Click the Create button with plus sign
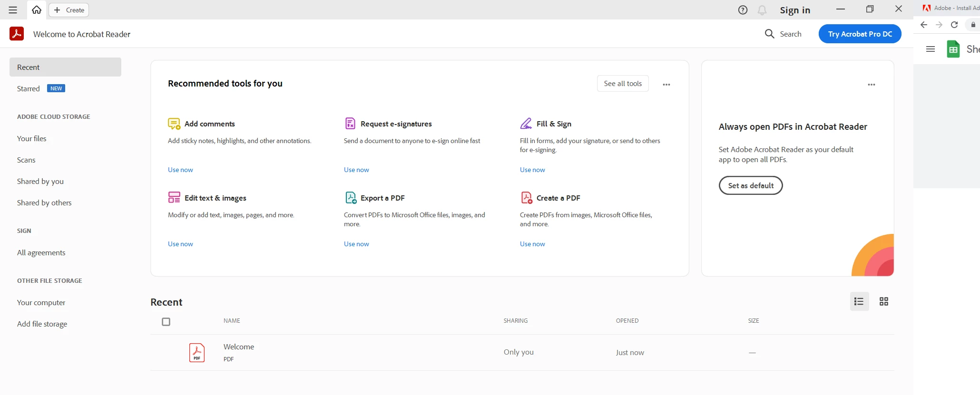Viewport: 980px width, 395px height. [69, 10]
